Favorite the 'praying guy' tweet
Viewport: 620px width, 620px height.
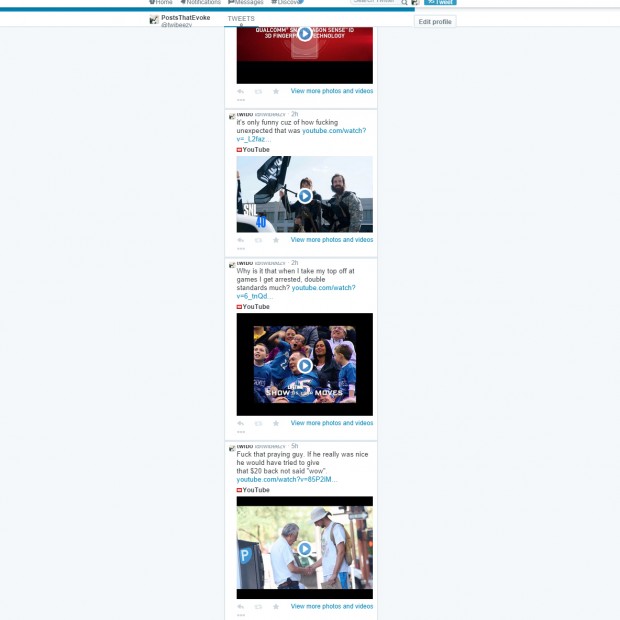(x=276, y=607)
